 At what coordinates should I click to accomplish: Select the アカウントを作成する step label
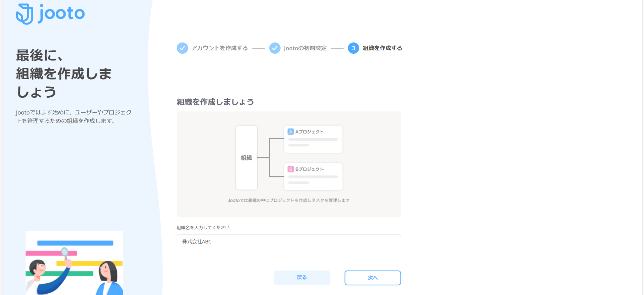point(220,48)
